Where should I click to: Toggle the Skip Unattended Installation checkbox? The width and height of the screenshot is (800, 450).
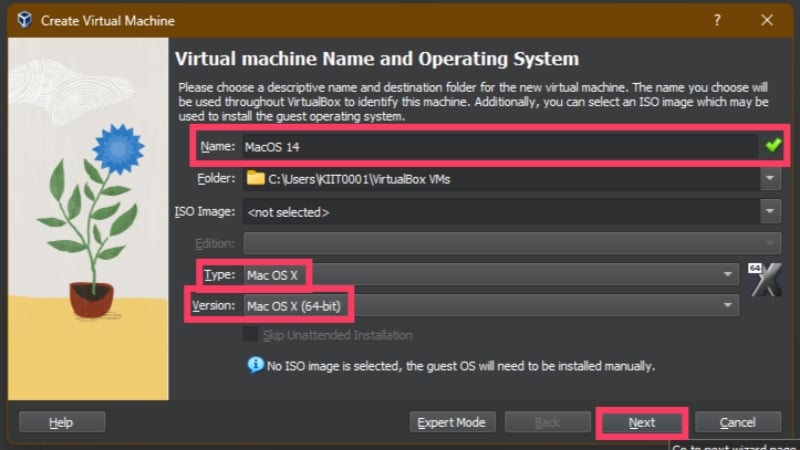coord(251,335)
